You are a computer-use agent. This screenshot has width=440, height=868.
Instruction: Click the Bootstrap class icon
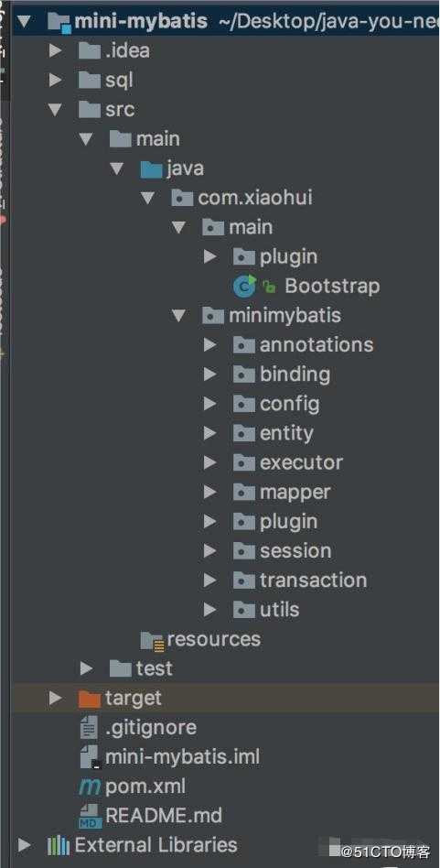[244, 286]
